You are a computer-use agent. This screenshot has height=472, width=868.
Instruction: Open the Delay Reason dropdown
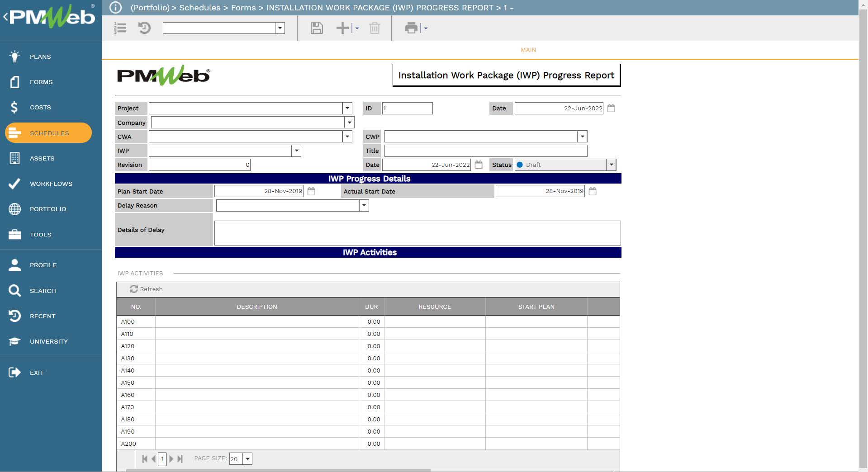364,205
